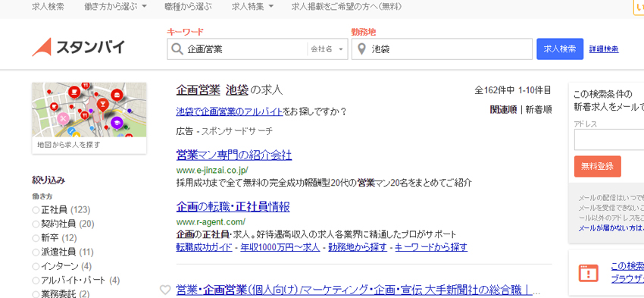
Task: Click the magnifier icon in keyword field
Action: (x=177, y=49)
